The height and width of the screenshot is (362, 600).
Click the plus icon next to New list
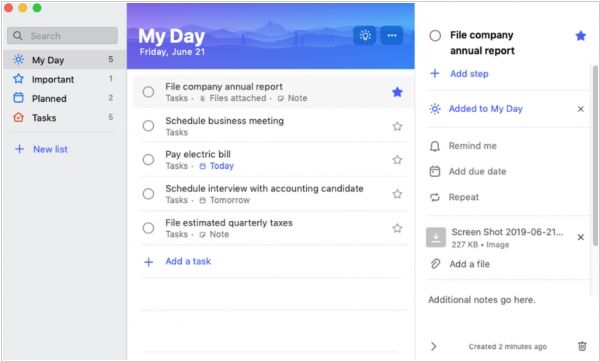click(x=19, y=149)
